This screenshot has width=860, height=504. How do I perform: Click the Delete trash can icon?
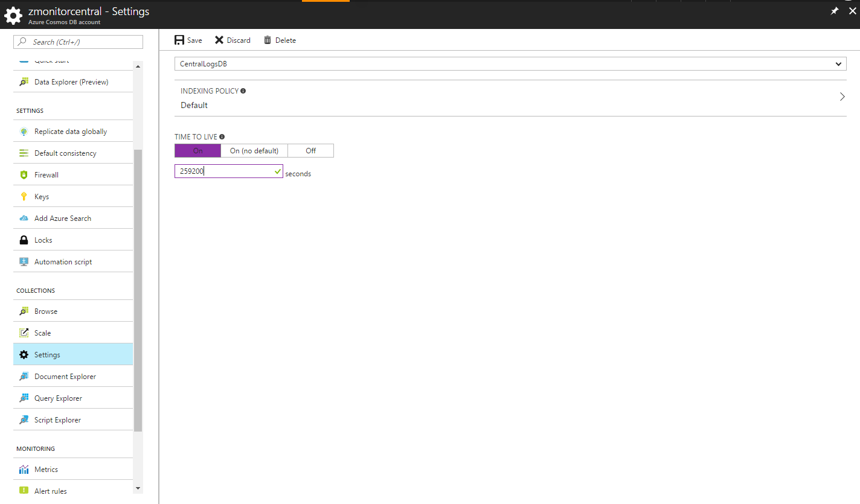point(268,40)
